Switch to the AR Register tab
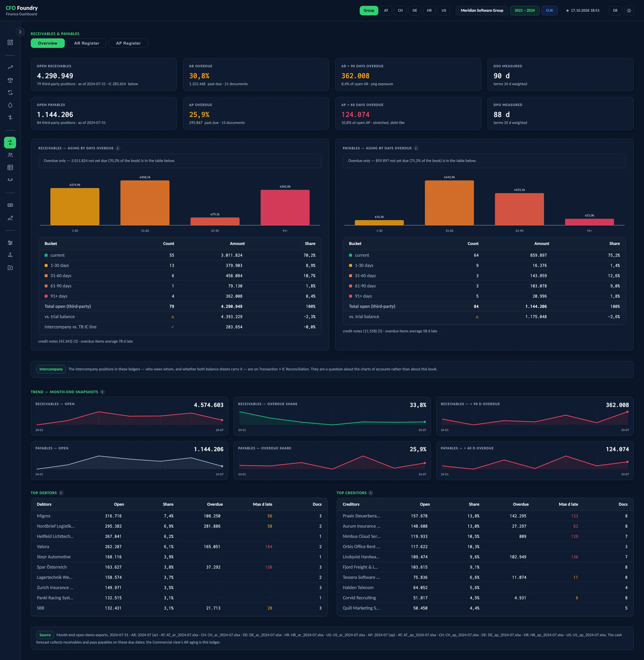The height and width of the screenshot is (660, 644). click(87, 43)
